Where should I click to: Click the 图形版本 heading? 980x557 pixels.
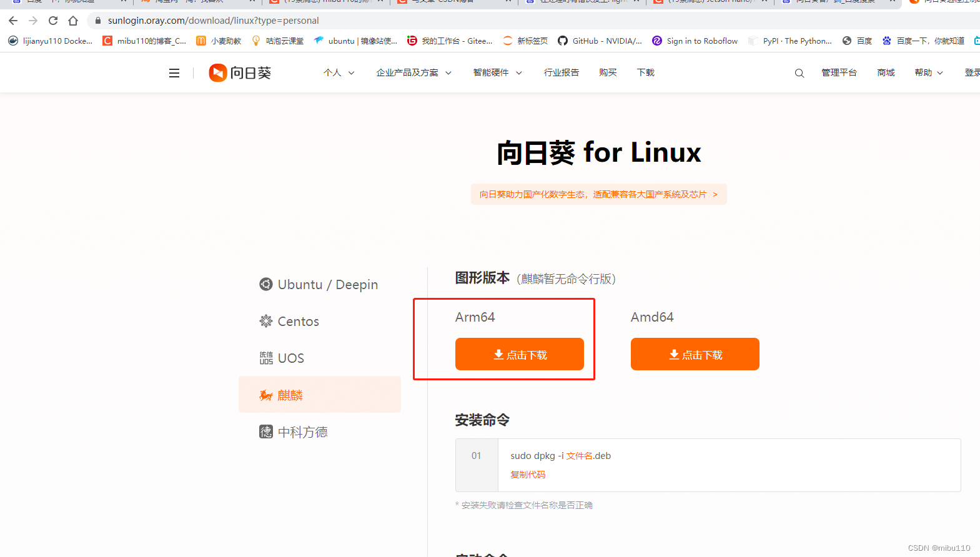pyautogui.click(x=482, y=278)
